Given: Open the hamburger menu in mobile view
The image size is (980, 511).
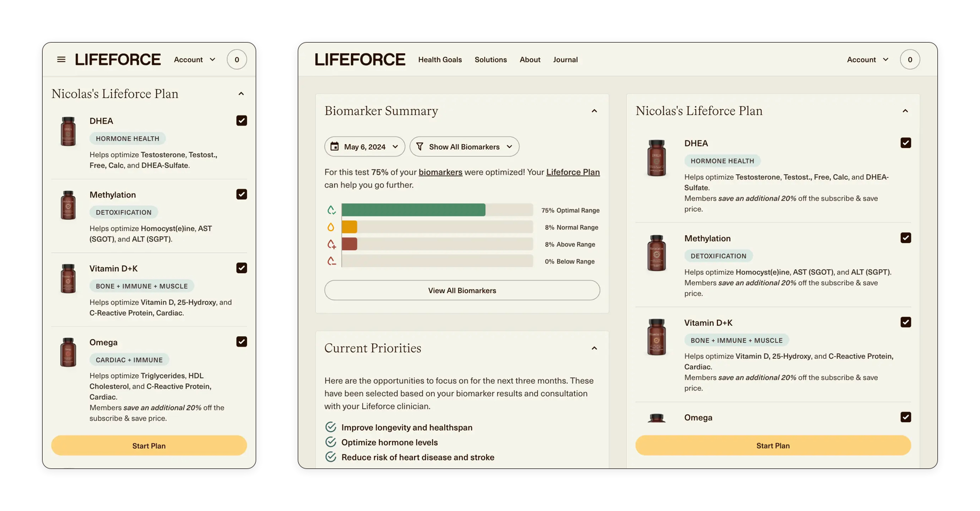Looking at the screenshot, I should click(x=61, y=60).
